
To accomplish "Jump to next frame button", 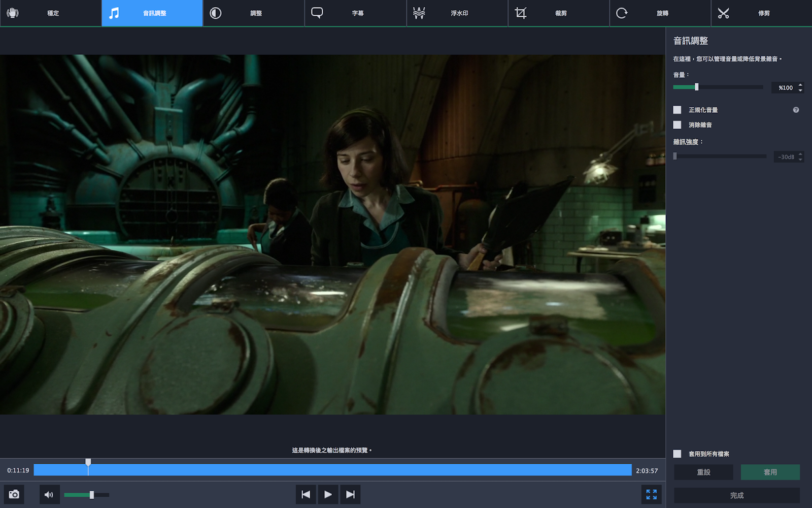I will pyautogui.click(x=350, y=494).
